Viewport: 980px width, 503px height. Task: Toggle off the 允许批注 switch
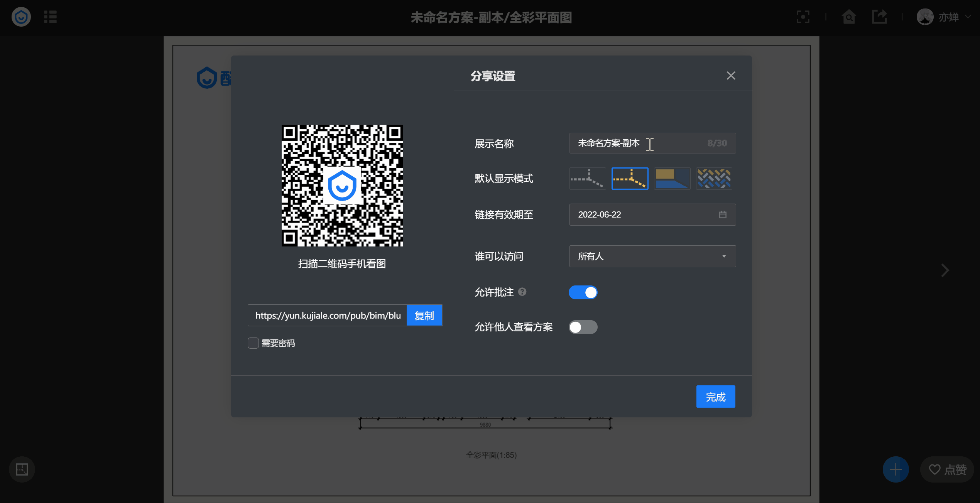(x=583, y=292)
